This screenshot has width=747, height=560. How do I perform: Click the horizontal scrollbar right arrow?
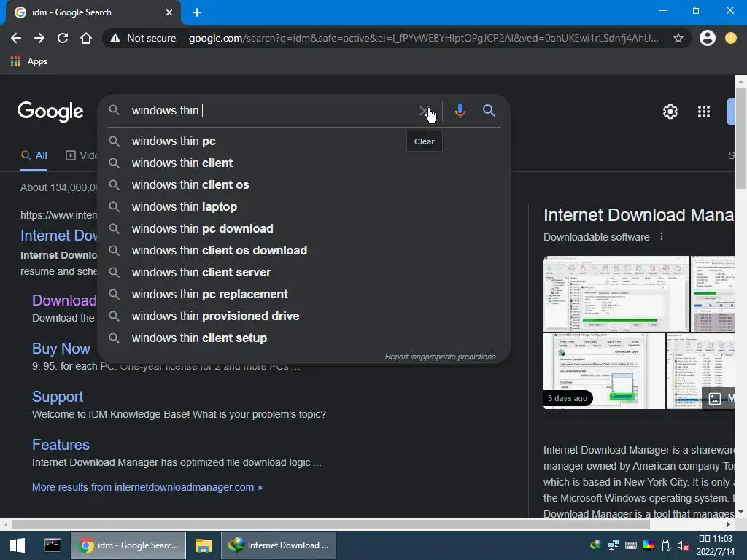tap(729, 524)
